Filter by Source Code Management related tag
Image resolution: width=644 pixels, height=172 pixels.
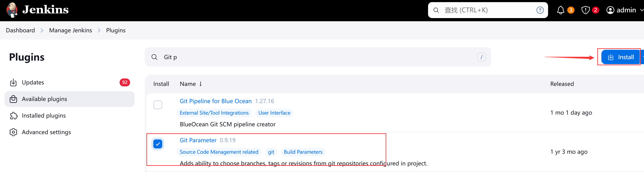pyautogui.click(x=219, y=152)
